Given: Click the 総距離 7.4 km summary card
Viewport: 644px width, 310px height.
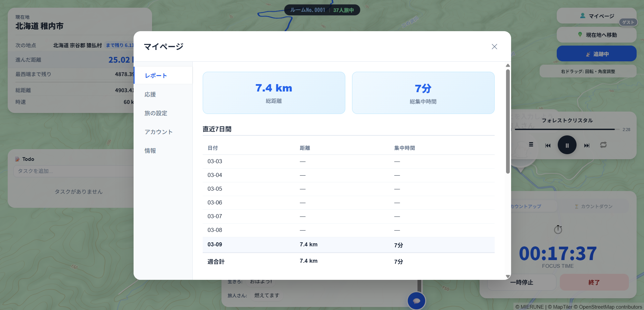Looking at the screenshot, I should pos(274,93).
